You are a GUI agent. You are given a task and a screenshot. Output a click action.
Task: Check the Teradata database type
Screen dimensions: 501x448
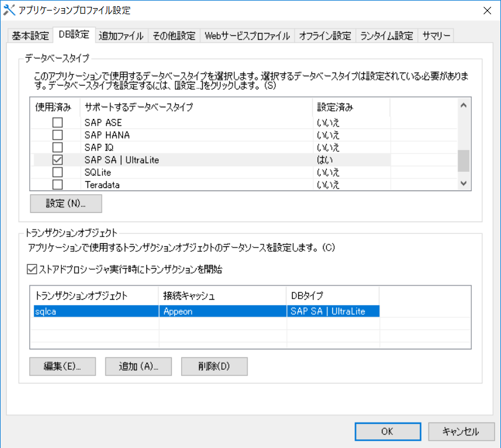(58, 185)
